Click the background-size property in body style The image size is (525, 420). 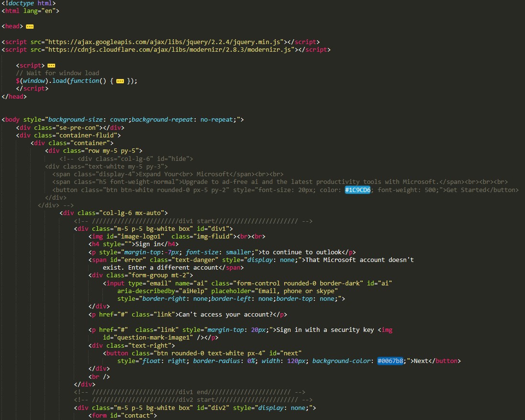click(x=75, y=120)
